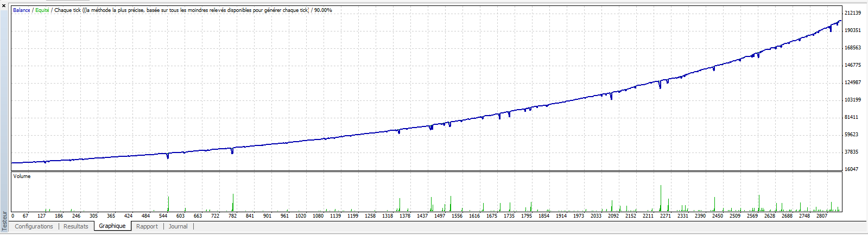
Task: Click the 2271 label on the horizontal axis
Action: (665, 216)
